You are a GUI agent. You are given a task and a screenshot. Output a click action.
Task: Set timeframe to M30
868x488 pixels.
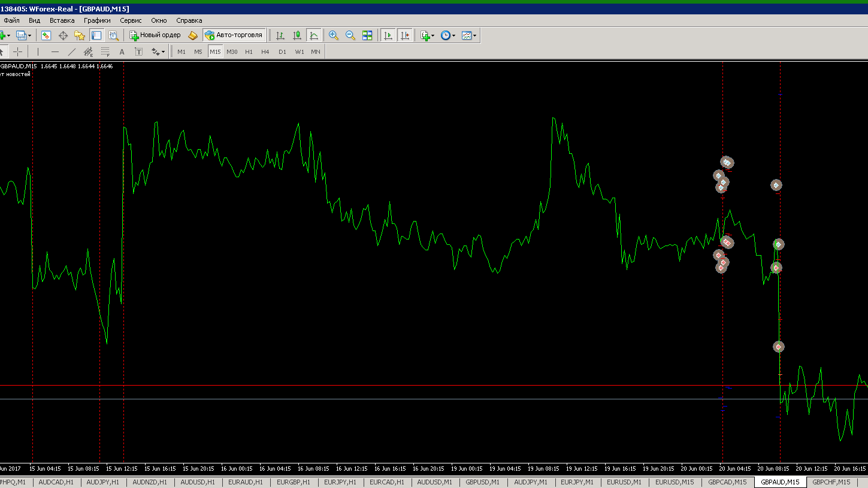[232, 51]
